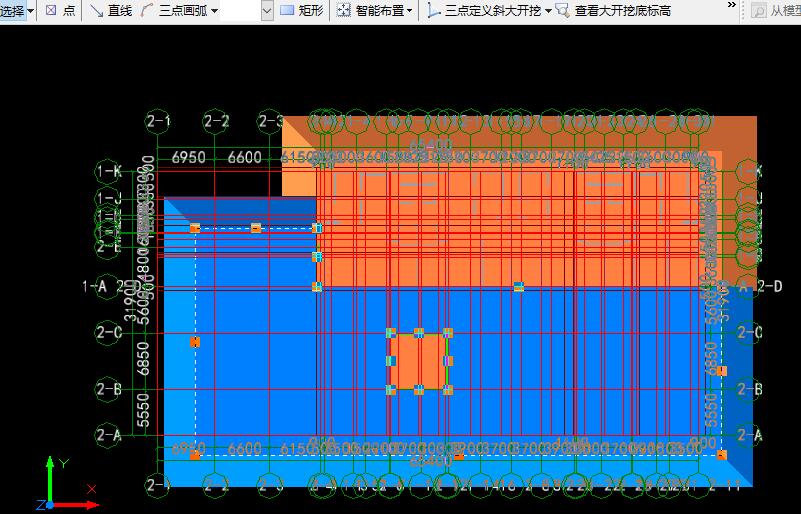This screenshot has width=801, height=514.
Task: Click the small orange rectangle inside the blue excavation
Action: tap(419, 361)
